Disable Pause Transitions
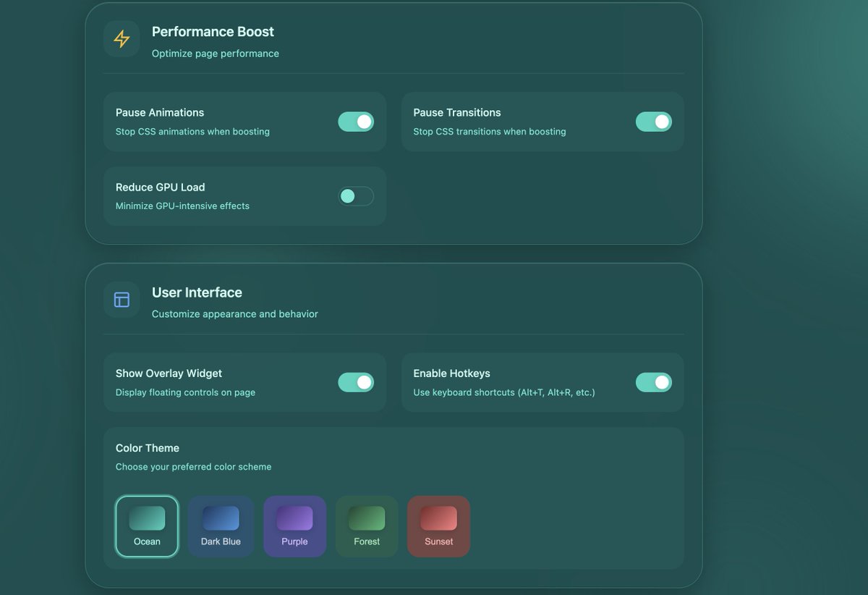Image resolution: width=868 pixels, height=595 pixels. click(x=653, y=122)
